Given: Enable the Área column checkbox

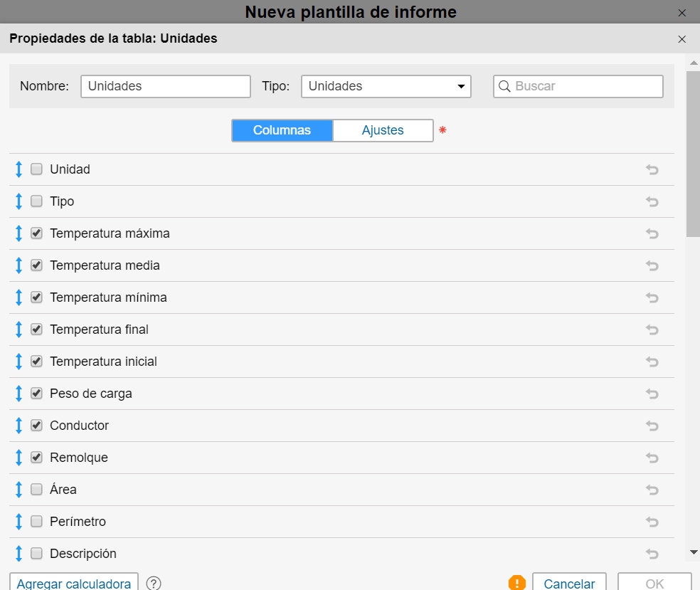Looking at the screenshot, I should click(x=36, y=490).
